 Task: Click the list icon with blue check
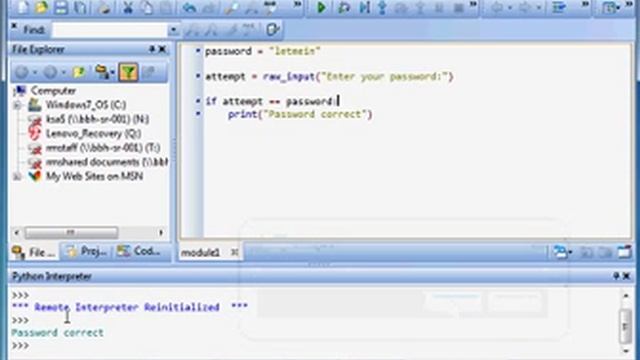click(x=559, y=7)
